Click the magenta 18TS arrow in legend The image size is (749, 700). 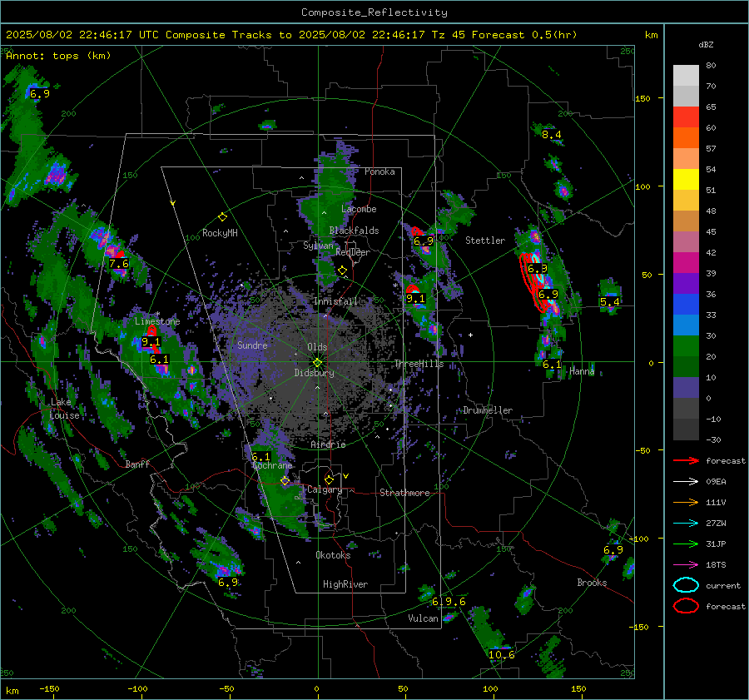[686, 565]
